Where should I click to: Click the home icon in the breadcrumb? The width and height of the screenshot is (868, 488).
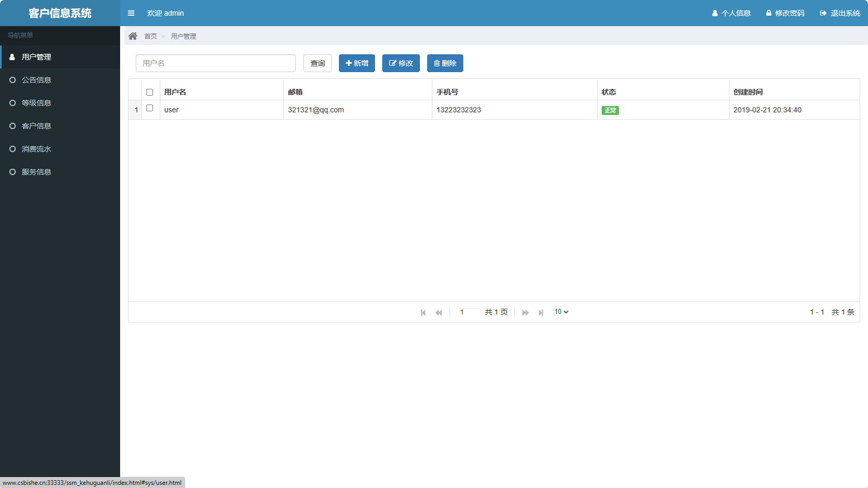(133, 36)
